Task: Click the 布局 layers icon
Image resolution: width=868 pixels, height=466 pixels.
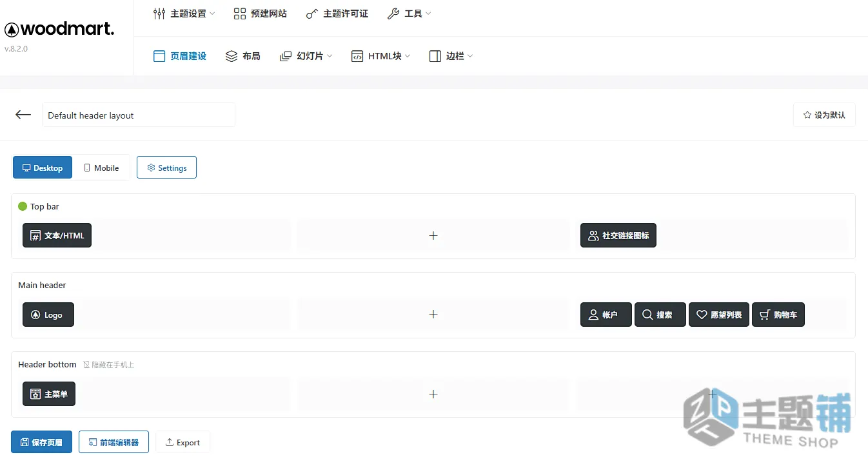Action: (232, 56)
